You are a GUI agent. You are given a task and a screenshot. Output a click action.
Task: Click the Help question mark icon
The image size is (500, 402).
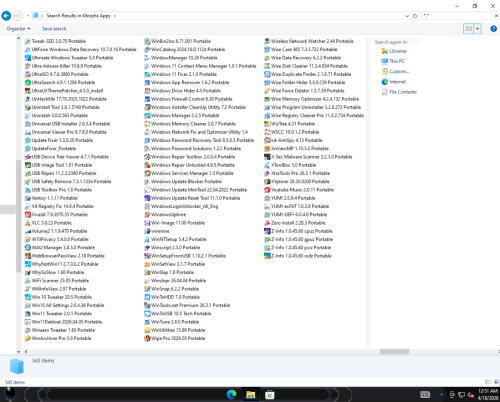click(493, 29)
